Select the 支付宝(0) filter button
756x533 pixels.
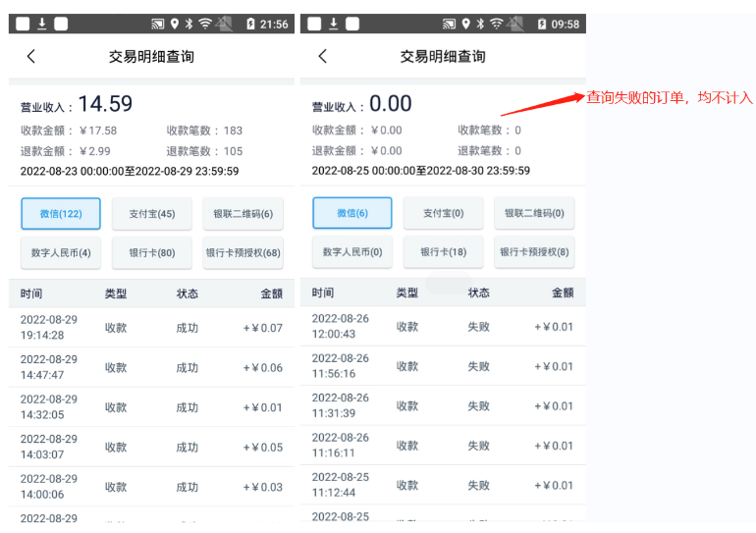[x=444, y=213]
